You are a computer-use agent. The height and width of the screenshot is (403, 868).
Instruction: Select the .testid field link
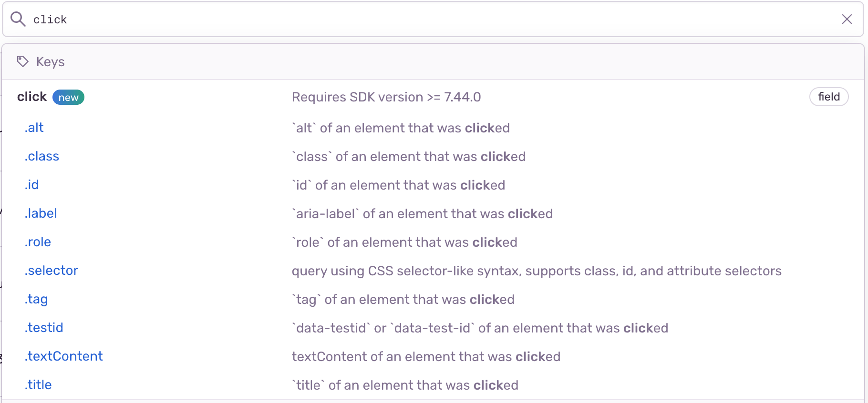[43, 327]
